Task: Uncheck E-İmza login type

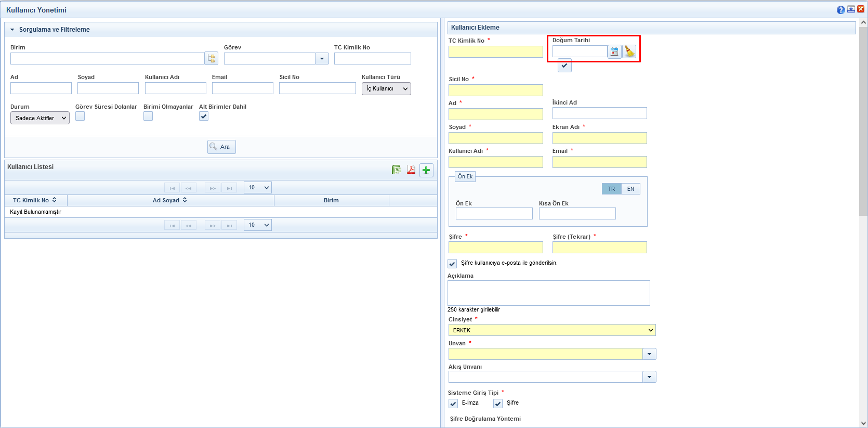Action: [x=453, y=404]
